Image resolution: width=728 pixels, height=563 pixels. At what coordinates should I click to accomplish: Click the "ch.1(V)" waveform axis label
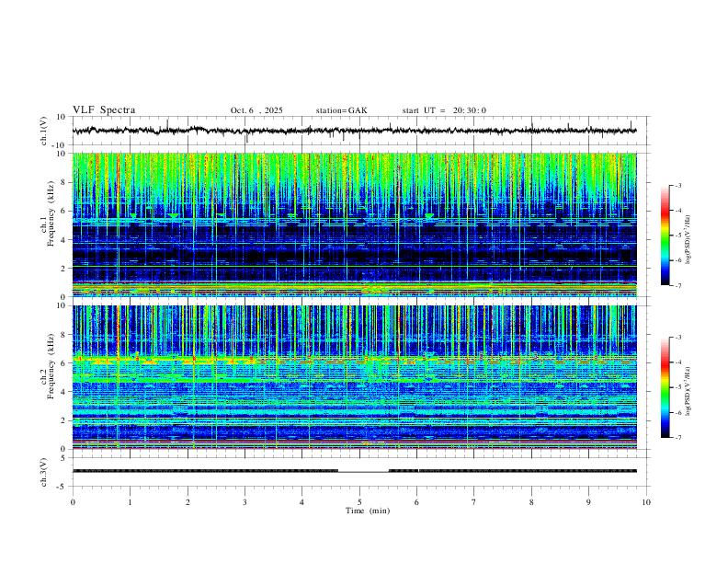coord(44,131)
